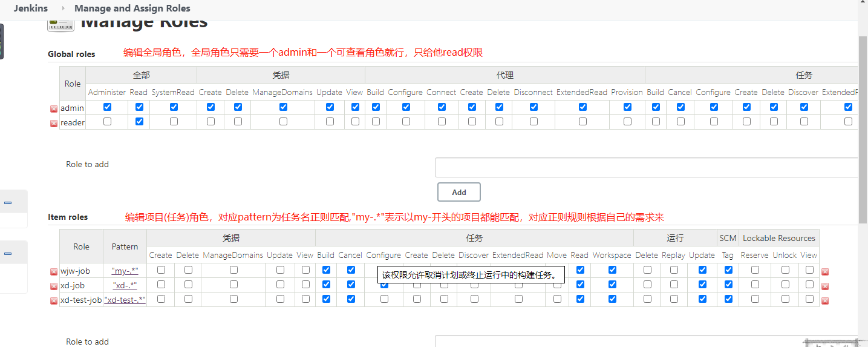Image resolution: width=868 pixels, height=347 pixels.
Task: Uncheck SCM Tag for xd-job
Action: click(728, 284)
